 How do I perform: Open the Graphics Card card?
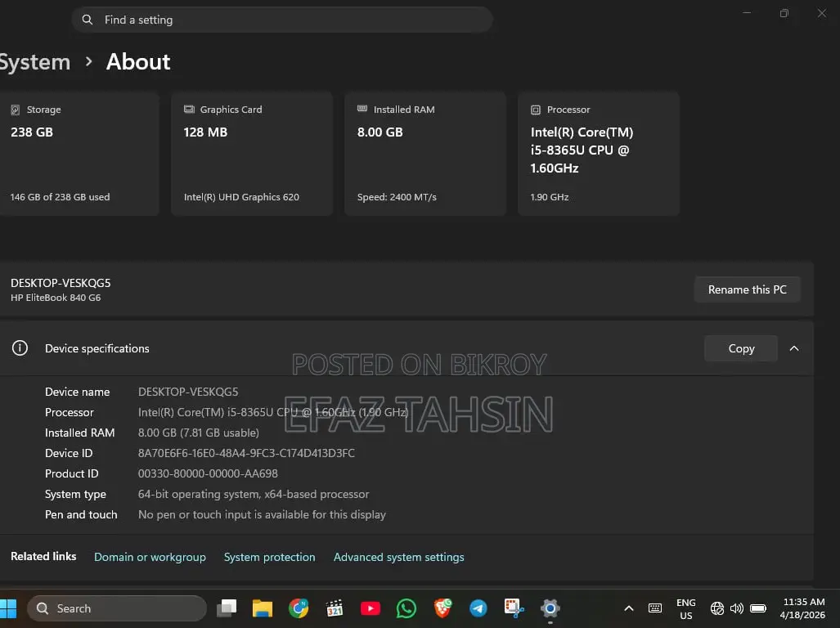[x=252, y=154]
